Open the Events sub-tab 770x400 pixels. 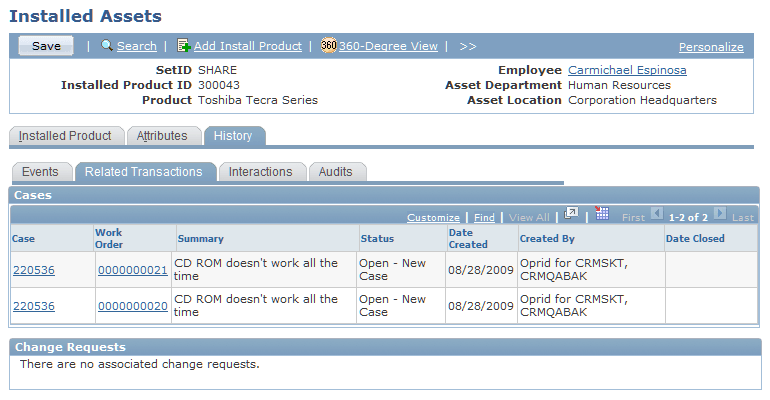click(40, 172)
